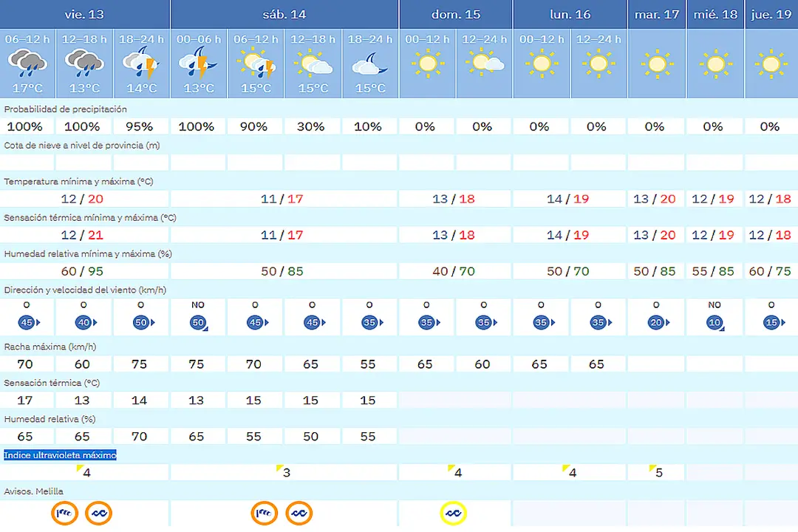798x532 pixels.
Task: Select the vie. 13 day header
Action: pos(84,14)
